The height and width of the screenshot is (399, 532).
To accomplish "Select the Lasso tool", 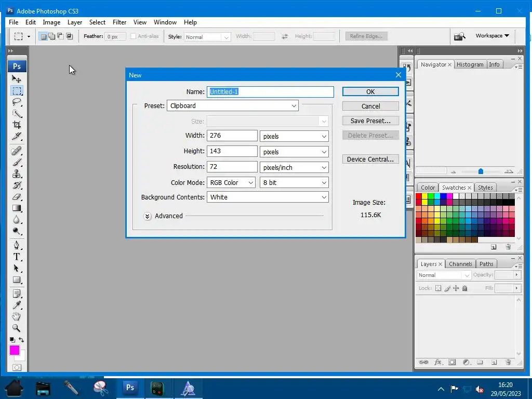I will 16,102.
